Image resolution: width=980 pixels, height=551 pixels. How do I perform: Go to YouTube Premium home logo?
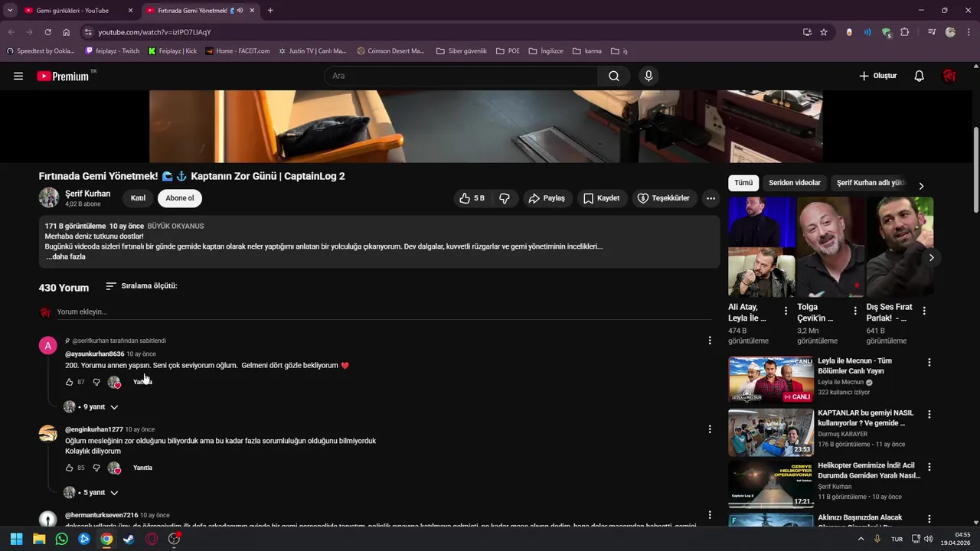tap(64, 76)
